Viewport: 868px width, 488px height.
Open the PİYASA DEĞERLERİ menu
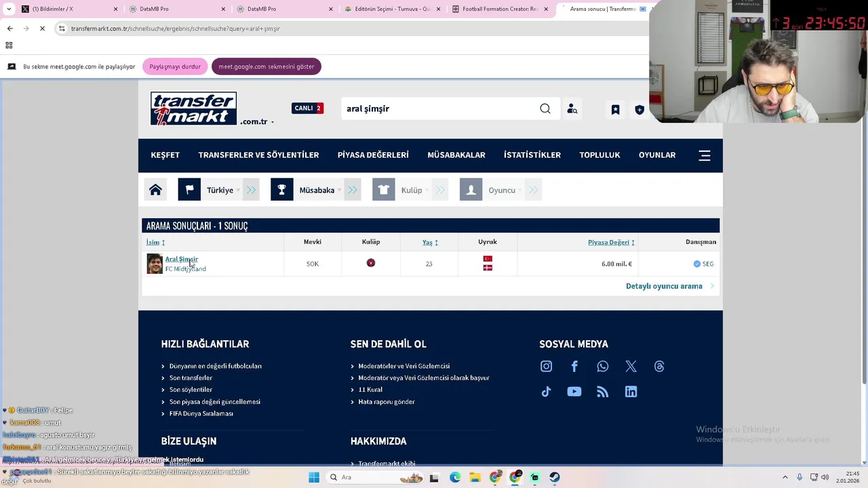[x=373, y=155]
